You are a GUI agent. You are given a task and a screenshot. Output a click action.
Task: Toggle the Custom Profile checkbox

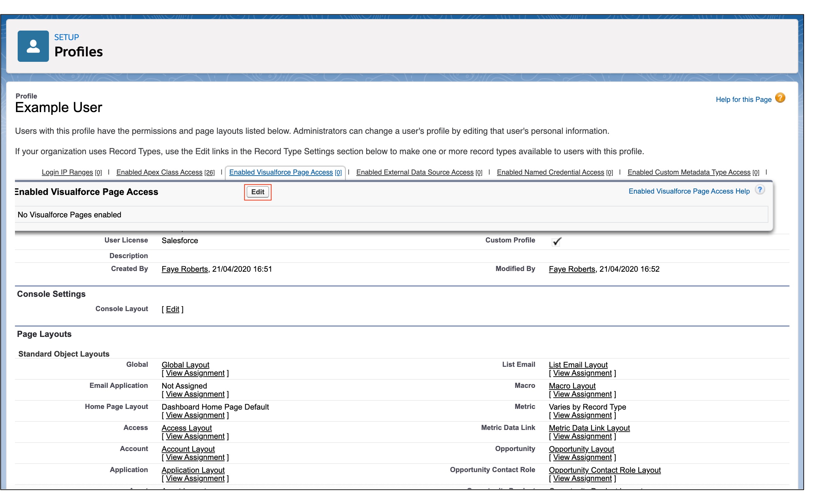[x=556, y=241]
